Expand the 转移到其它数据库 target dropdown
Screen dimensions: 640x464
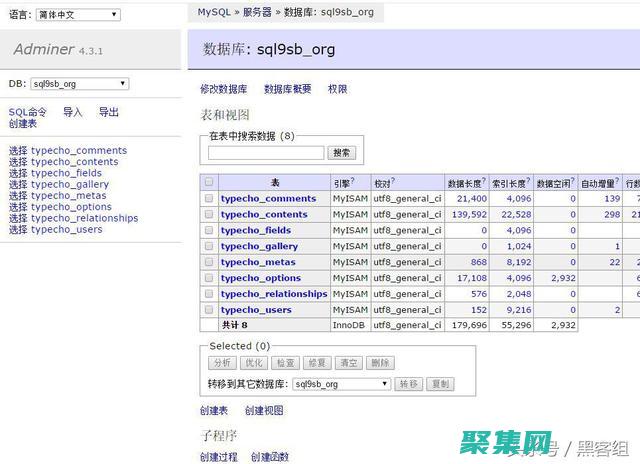(341, 384)
